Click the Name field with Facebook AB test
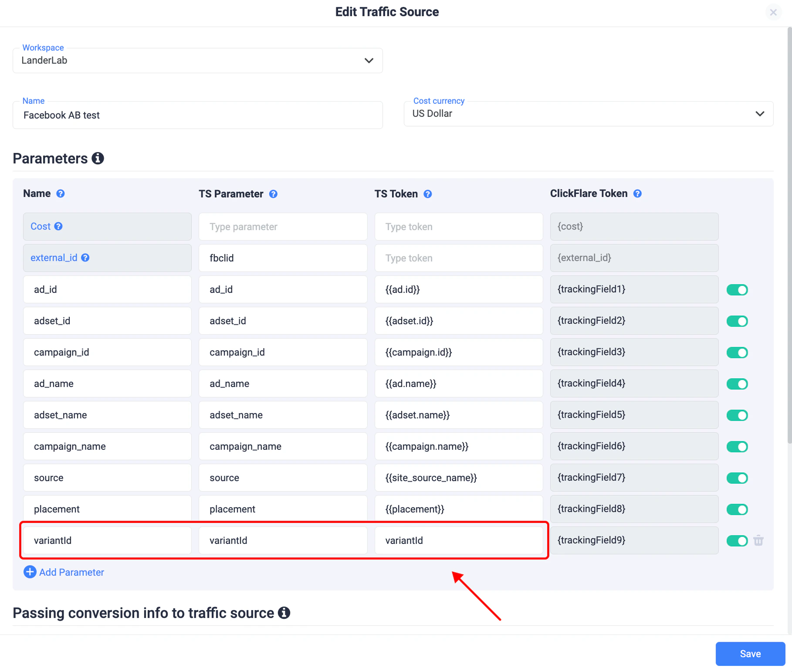This screenshot has width=792, height=672. tap(198, 115)
